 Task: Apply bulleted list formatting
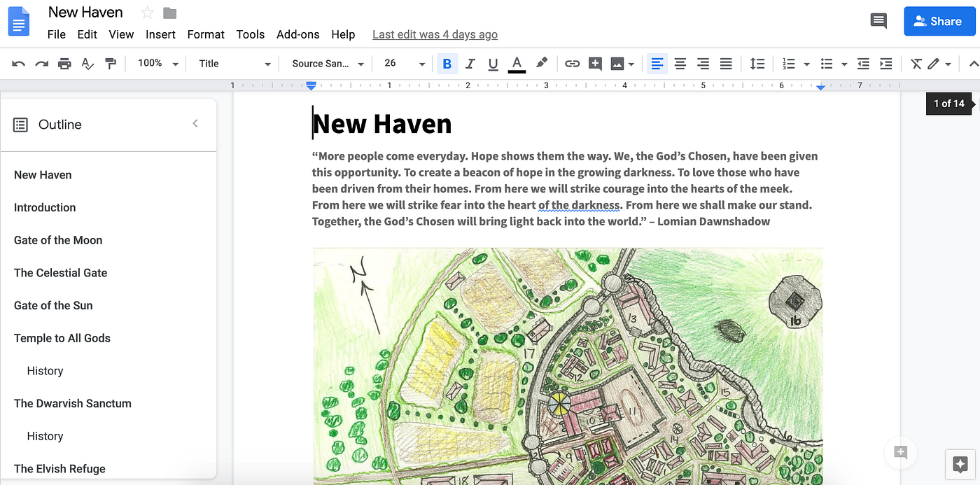(x=827, y=64)
